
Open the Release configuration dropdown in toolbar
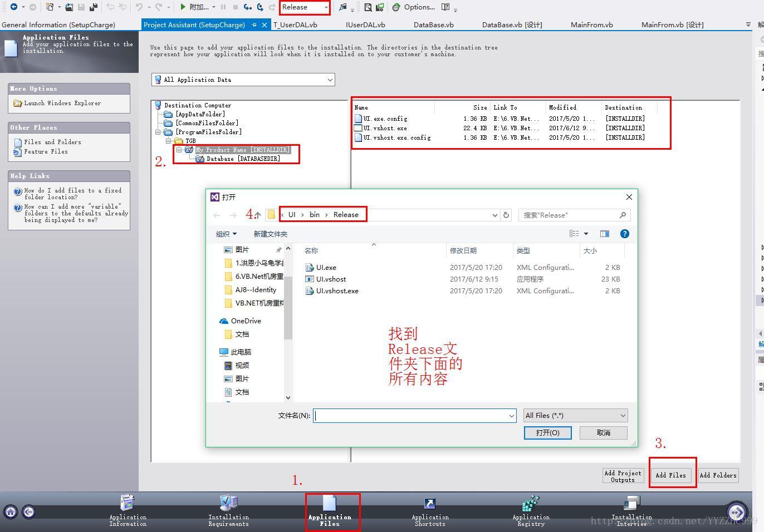pos(305,7)
